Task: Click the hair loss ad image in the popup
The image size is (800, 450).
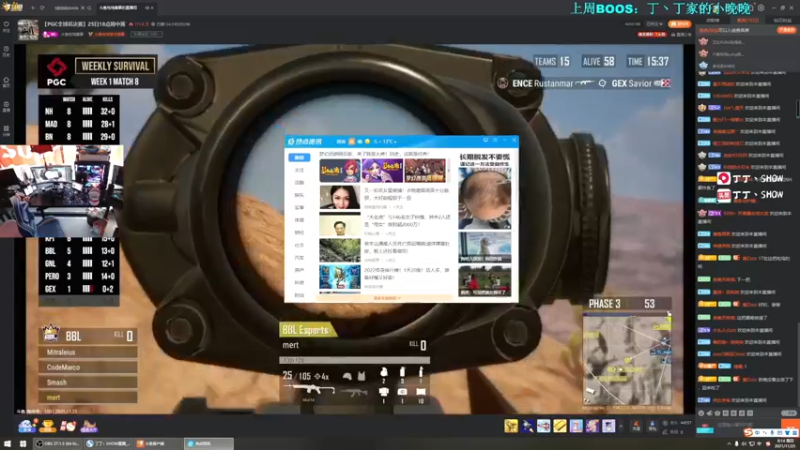Action: click(x=484, y=198)
